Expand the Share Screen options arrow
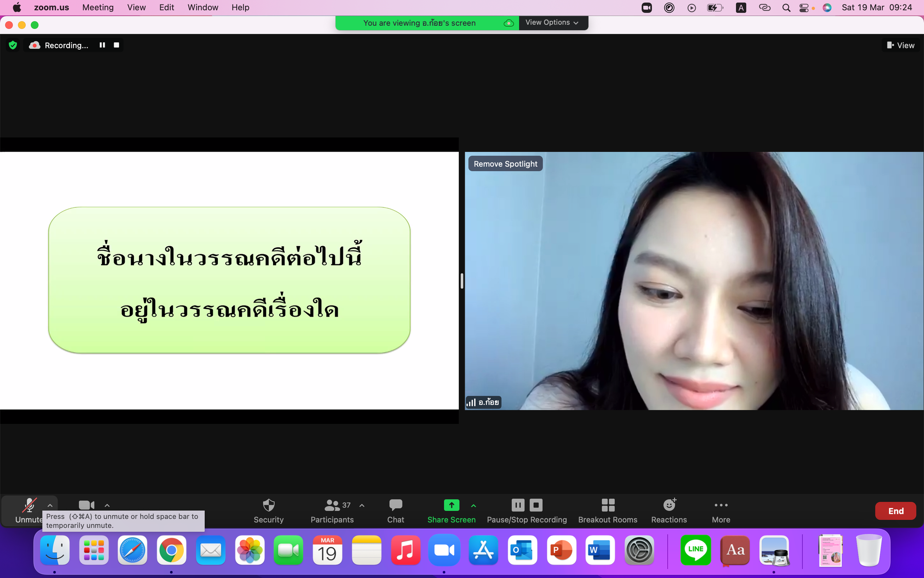924x578 pixels. tap(473, 506)
